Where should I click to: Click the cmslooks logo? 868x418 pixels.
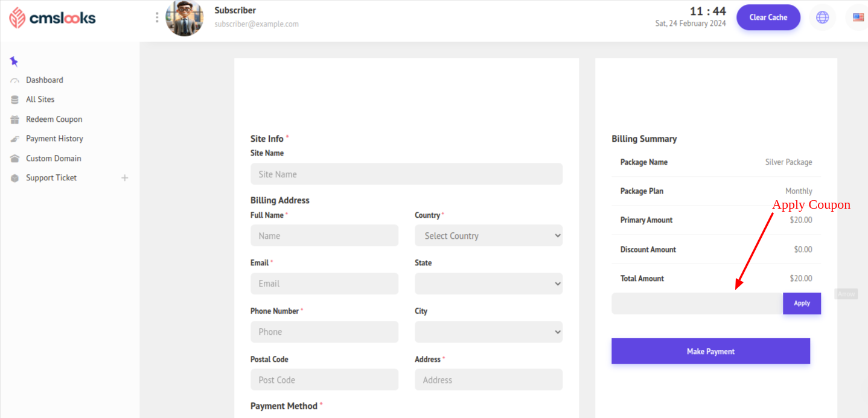coord(53,18)
